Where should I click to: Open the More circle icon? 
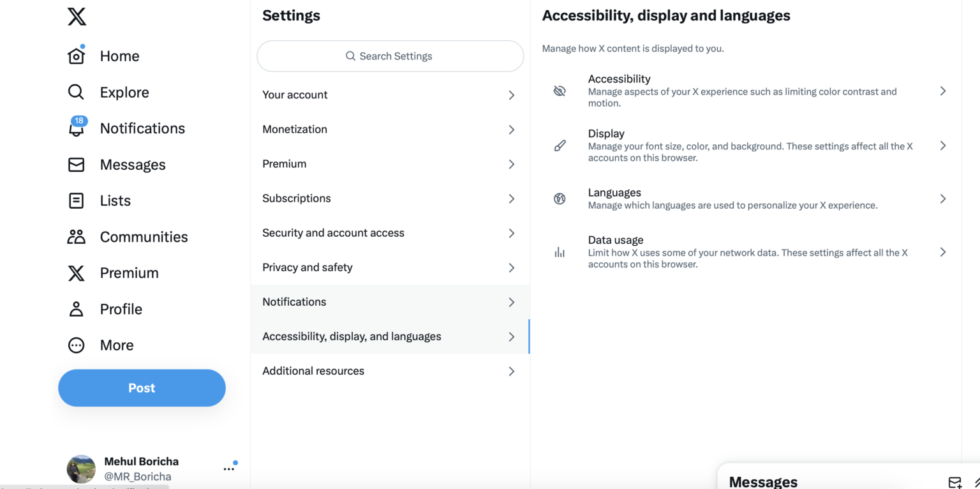(x=76, y=345)
